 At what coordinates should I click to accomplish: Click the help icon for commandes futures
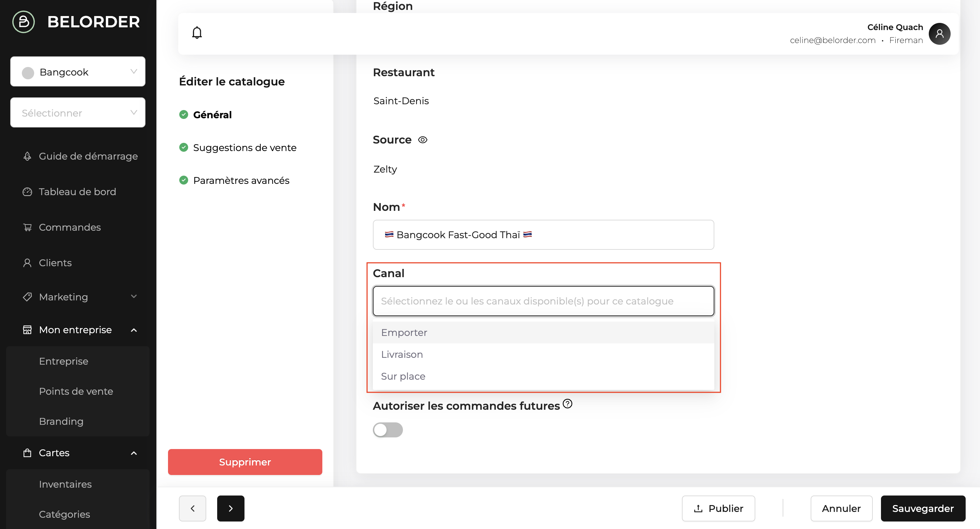567,404
